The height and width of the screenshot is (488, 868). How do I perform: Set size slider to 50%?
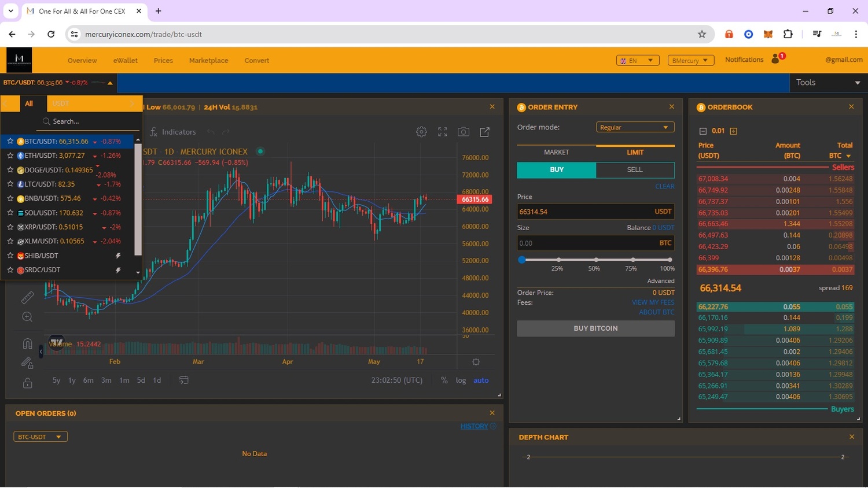point(595,260)
